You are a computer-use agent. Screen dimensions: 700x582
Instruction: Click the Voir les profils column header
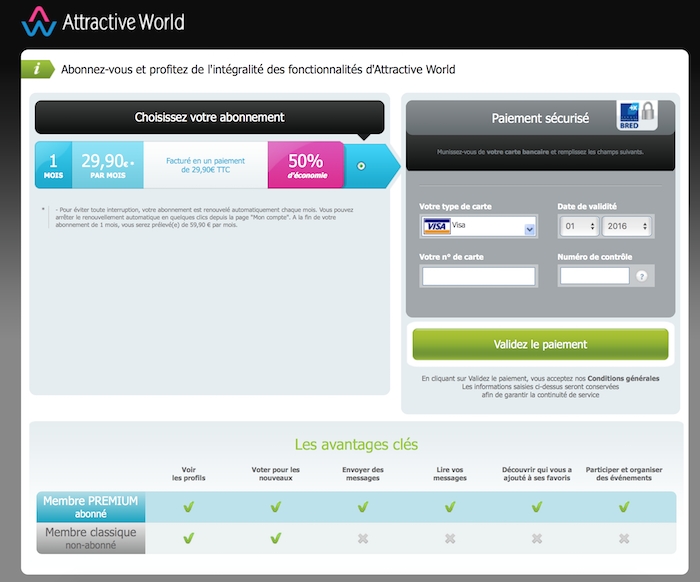188,474
